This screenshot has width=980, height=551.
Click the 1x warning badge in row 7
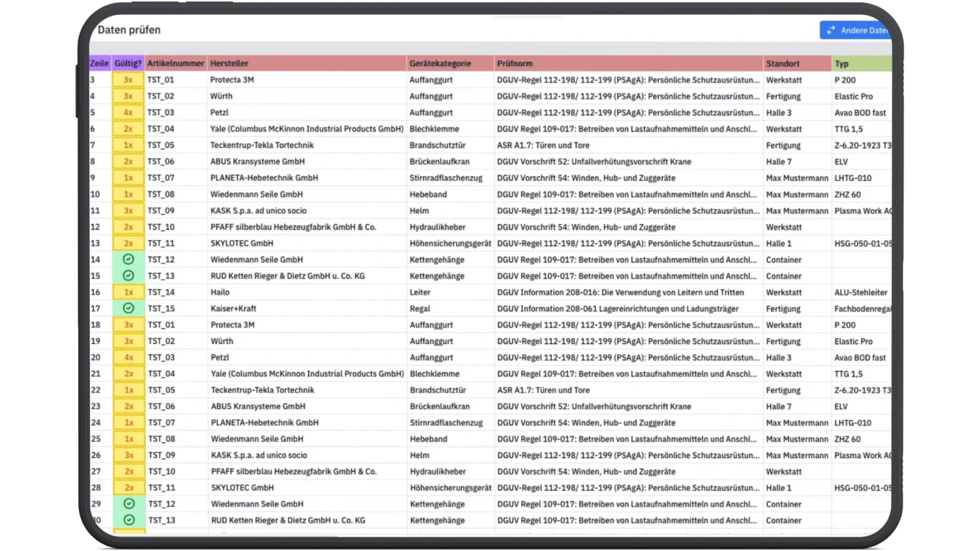(x=128, y=145)
